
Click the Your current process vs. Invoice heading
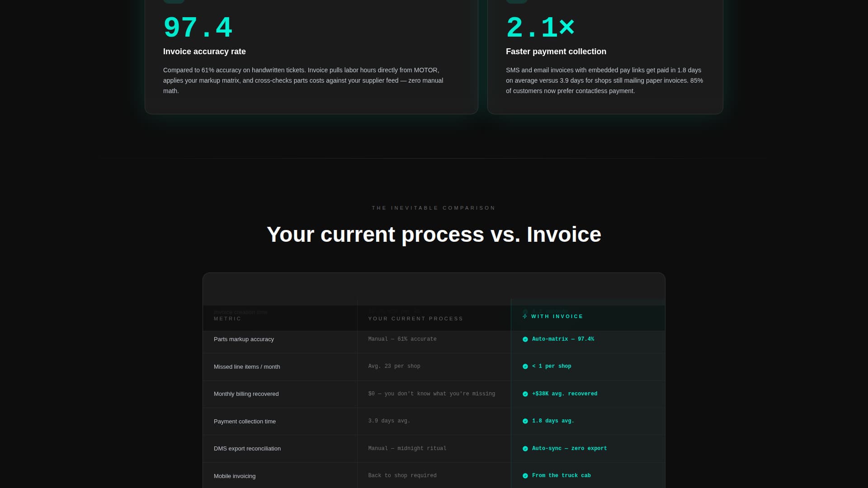[434, 235]
